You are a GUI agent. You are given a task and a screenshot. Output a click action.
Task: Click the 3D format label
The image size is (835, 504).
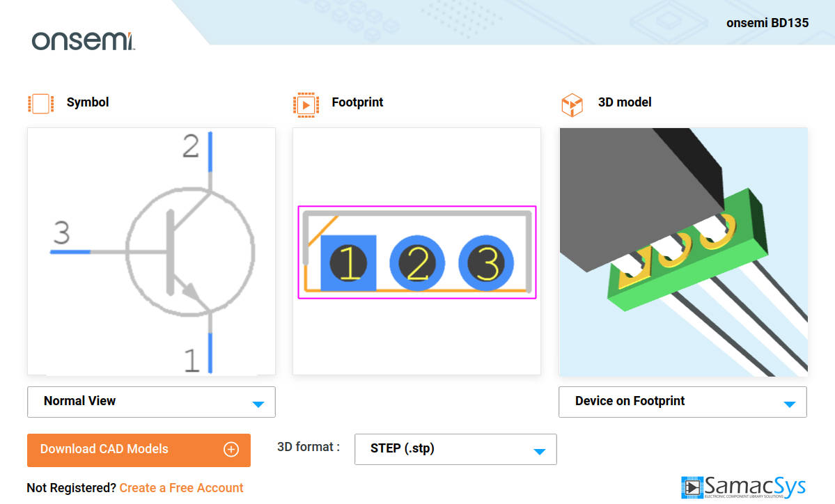coord(309,447)
